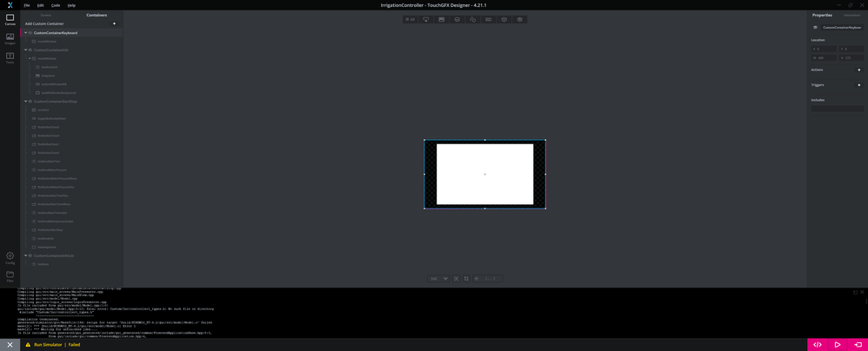The height and width of the screenshot is (351, 868).
Task: Close the build log output panel
Action: [862, 292]
